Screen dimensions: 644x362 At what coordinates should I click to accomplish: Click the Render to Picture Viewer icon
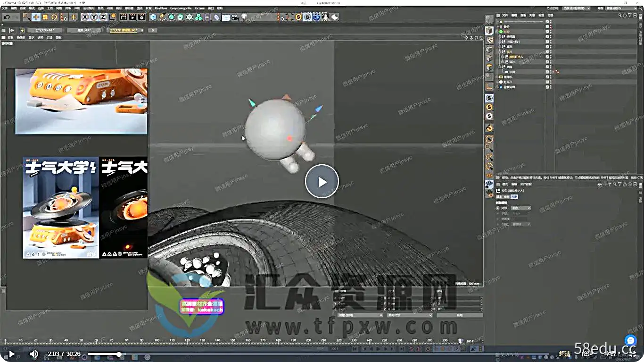click(x=132, y=17)
